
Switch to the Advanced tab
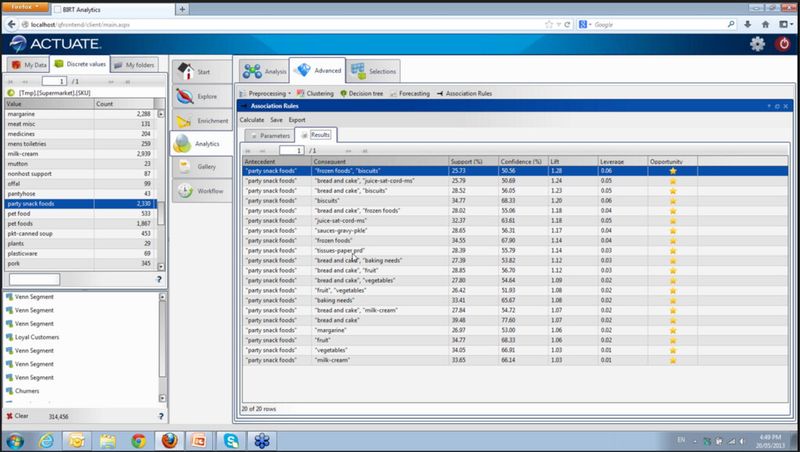[317, 70]
